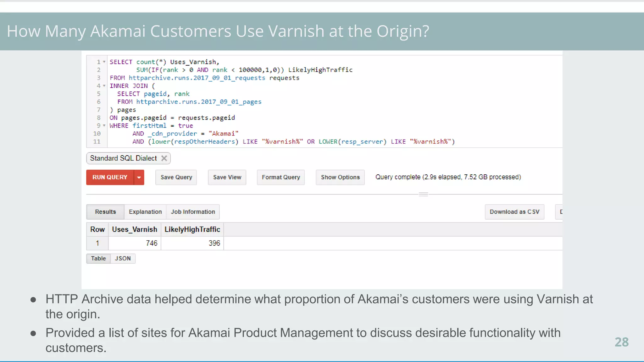
Task: Click the slide number 28
Action: [622, 342]
